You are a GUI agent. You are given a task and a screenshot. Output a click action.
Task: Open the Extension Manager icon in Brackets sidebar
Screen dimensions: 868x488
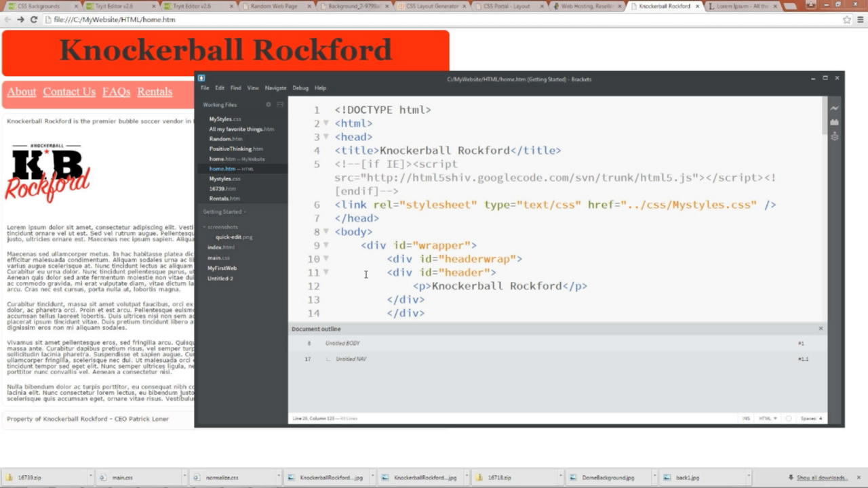point(834,123)
